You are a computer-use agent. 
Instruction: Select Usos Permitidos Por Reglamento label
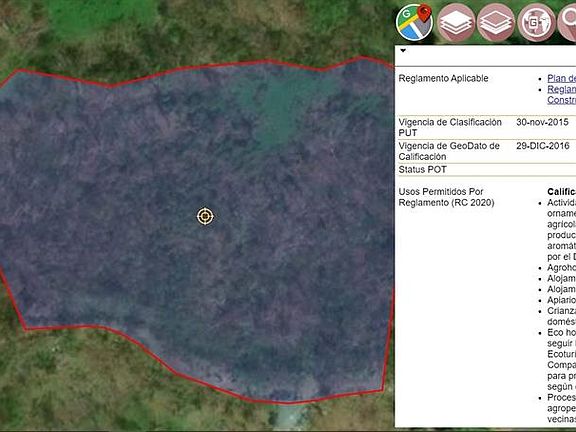click(x=446, y=197)
